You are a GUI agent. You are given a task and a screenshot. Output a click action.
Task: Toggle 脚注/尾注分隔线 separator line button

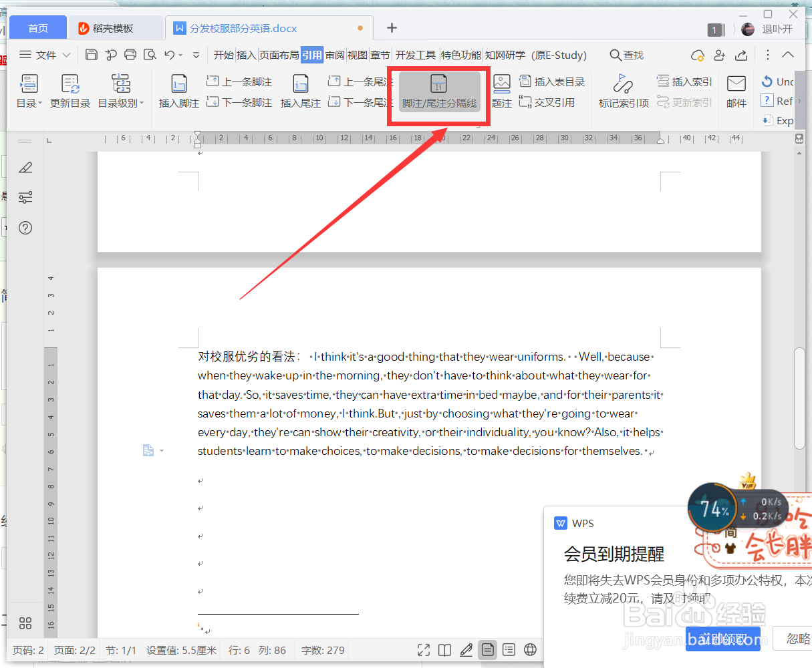point(439,92)
